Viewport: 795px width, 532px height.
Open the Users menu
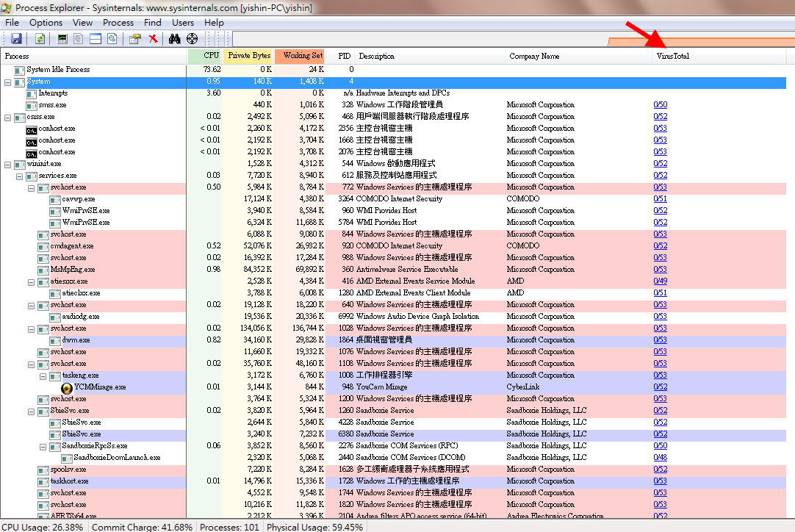pyautogui.click(x=182, y=23)
